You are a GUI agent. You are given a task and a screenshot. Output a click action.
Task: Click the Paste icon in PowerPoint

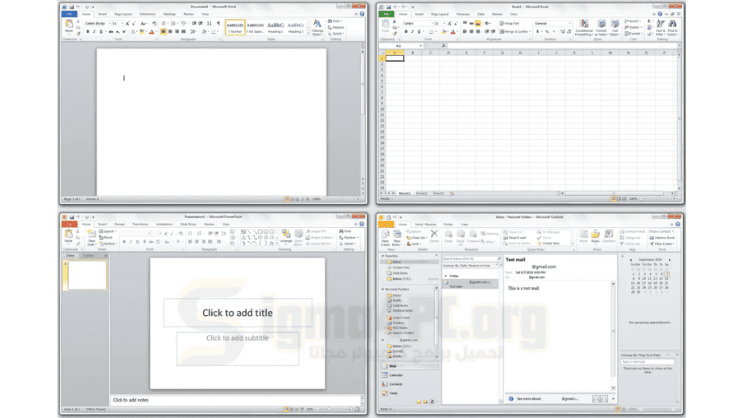pyautogui.click(x=69, y=236)
